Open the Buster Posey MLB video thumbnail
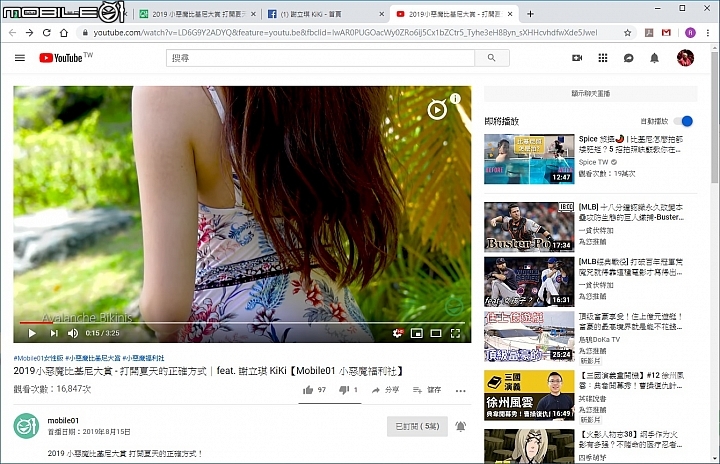720x464 pixels. [x=529, y=227]
